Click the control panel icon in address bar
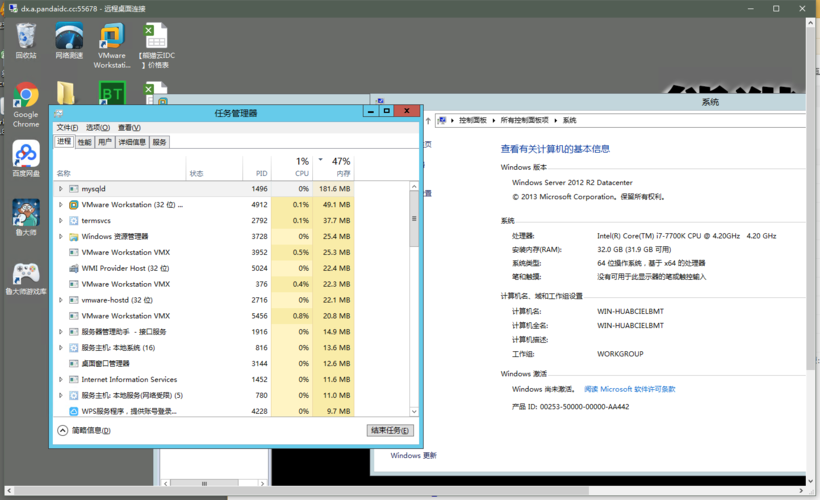Screen dimensions: 820x500 tap(442, 120)
